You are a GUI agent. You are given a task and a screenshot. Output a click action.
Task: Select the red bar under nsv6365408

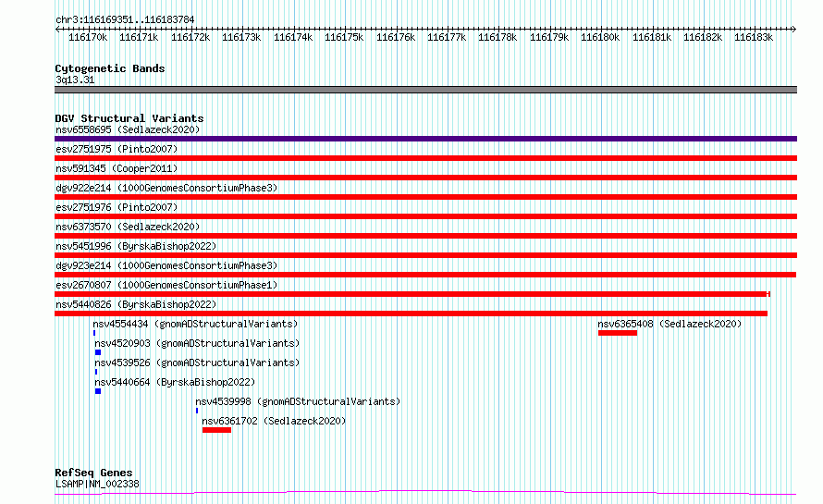pos(618,333)
